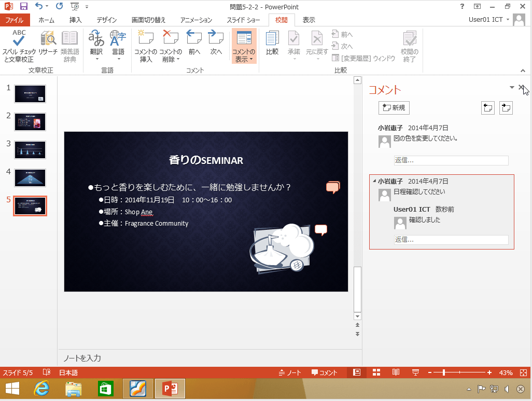The image size is (532, 401).
Task: Insert a new comment with コメントの挿入
Action: coord(147,44)
